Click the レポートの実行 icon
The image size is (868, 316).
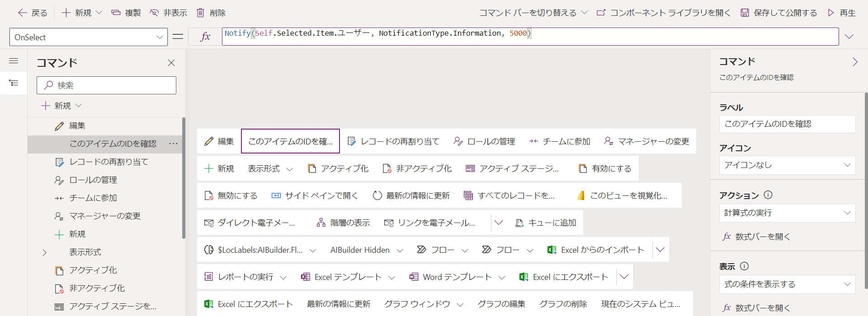(x=208, y=277)
